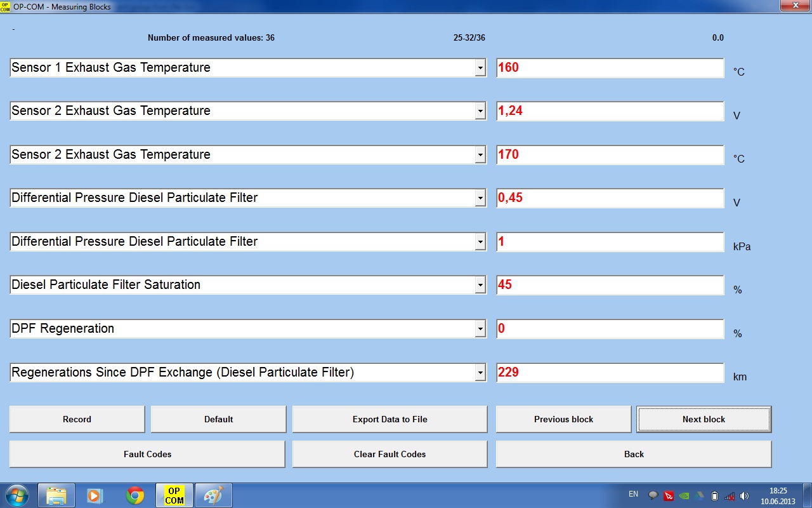Open Paint from the taskbar
This screenshot has height=508, width=812.
point(213,495)
